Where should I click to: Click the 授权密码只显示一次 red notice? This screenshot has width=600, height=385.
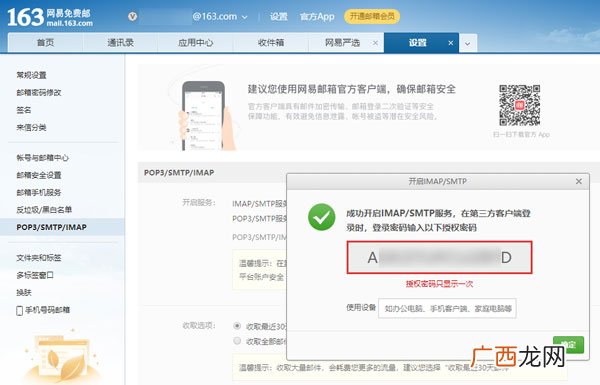coord(439,284)
